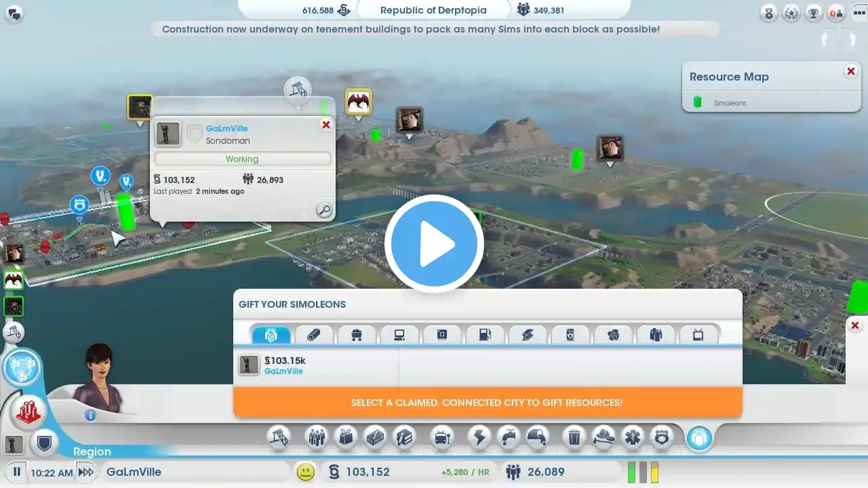Open the Mass Transit bus panel
Viewport: 868px width, 488px height.
click(442, 437)
